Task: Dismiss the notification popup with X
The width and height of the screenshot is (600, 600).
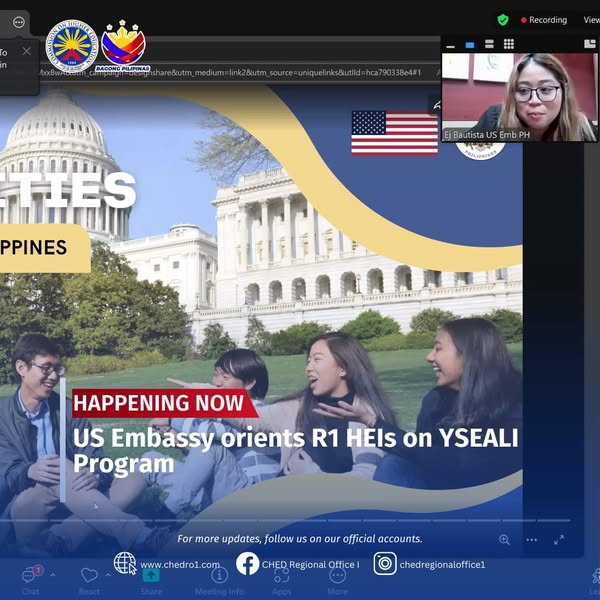Action: pyautogui.click(x=26, y=51)
